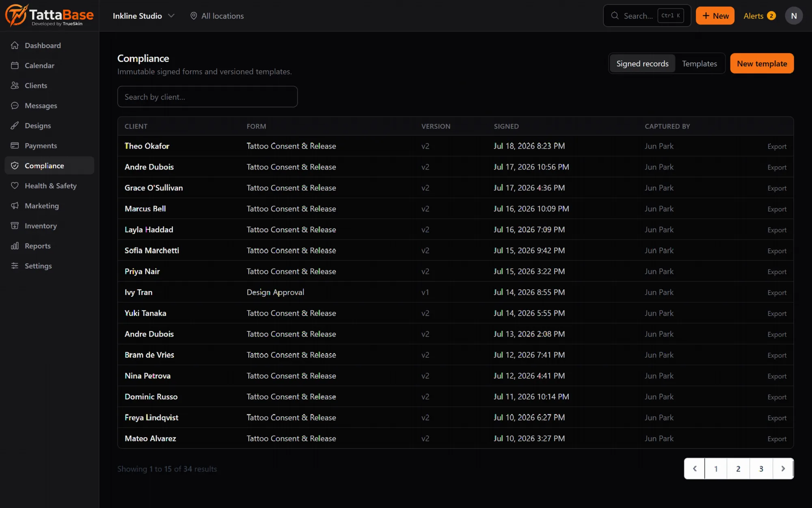Image resolution: width=812 pixels, height=508 pixels.
Task: Focus the Search by client field
Action: click(207, 97)
